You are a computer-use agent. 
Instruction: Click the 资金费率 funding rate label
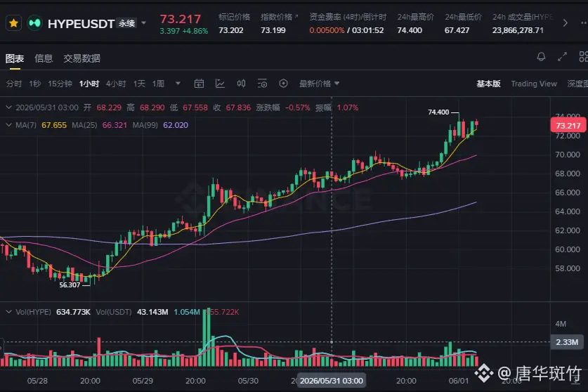[x=348, y=17]
